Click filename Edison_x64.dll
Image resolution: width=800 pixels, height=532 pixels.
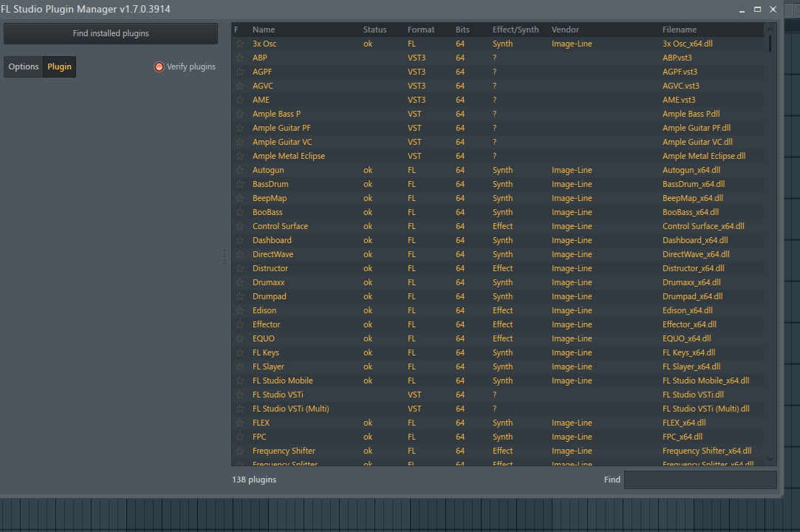coord(687,310)
